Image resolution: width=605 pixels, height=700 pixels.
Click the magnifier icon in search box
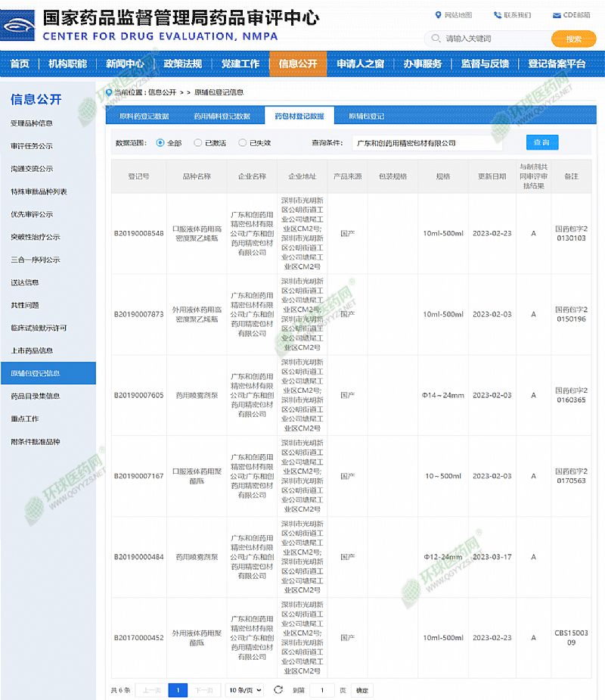click(x=436, y=39)
